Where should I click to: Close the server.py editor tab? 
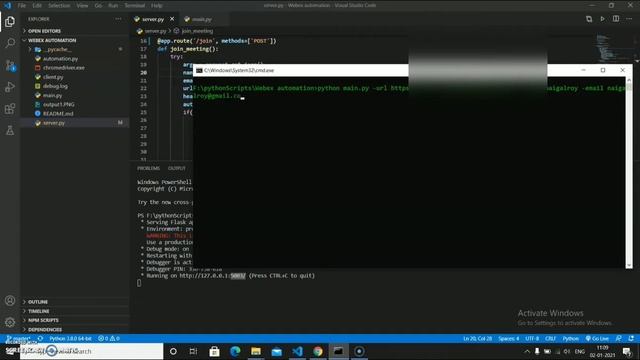(172, 19)
